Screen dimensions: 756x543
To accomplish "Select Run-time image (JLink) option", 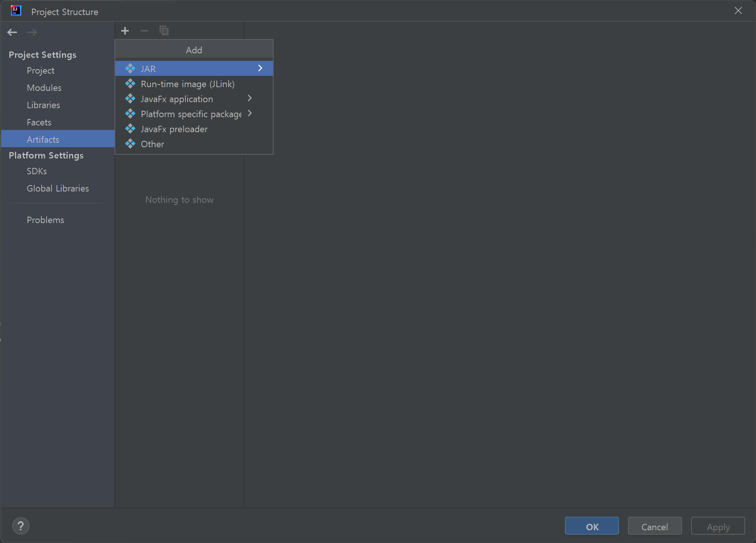I will point(187,84).
